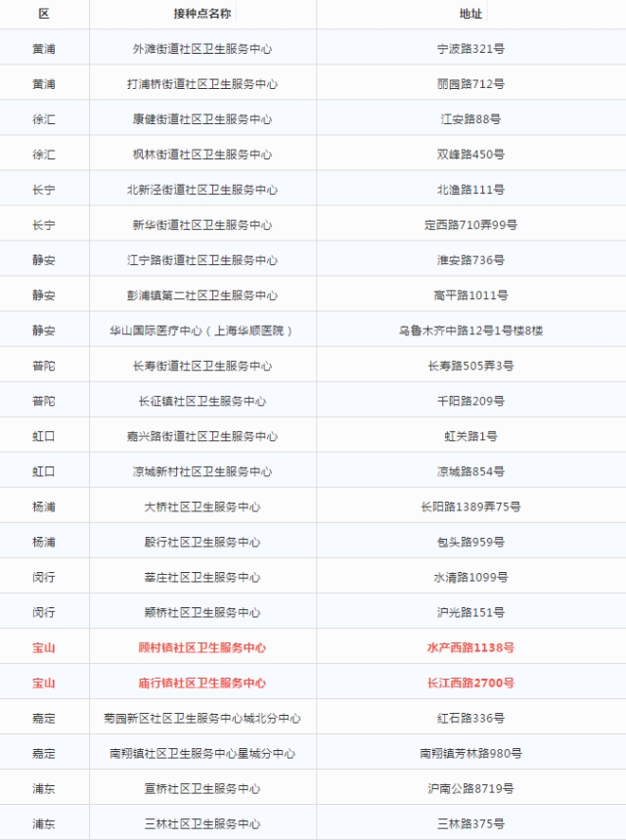
Task: Click address '双峰路450号'
Action: [470, 155]
